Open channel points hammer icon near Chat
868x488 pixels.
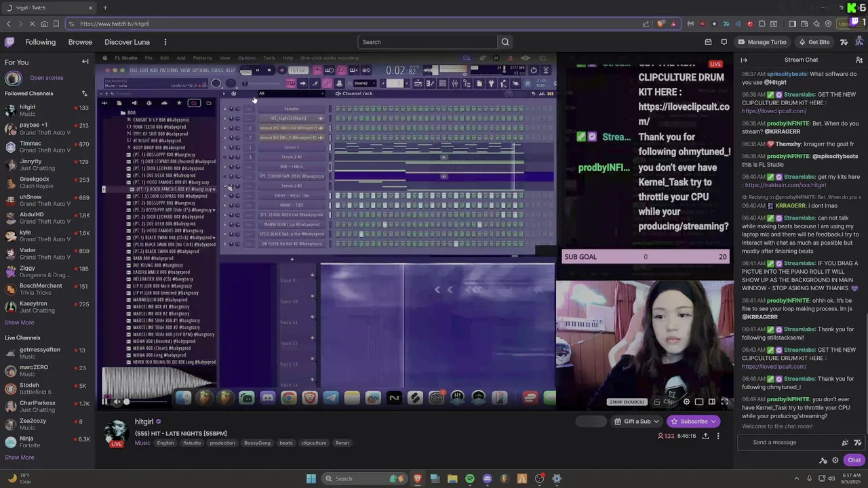pos(823,460)
